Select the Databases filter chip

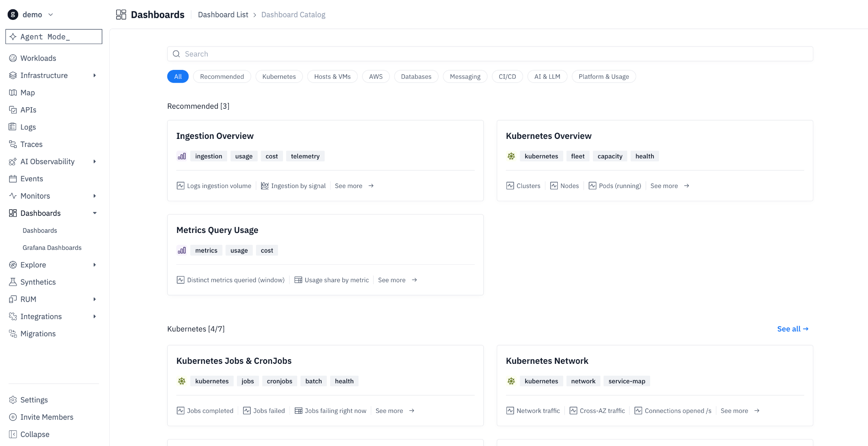416,77
